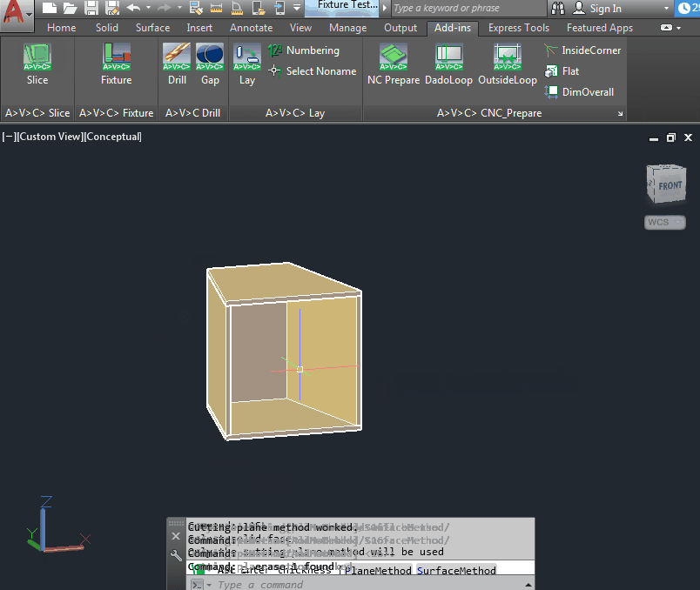Click the Sign In button

[x=597, y=8]
